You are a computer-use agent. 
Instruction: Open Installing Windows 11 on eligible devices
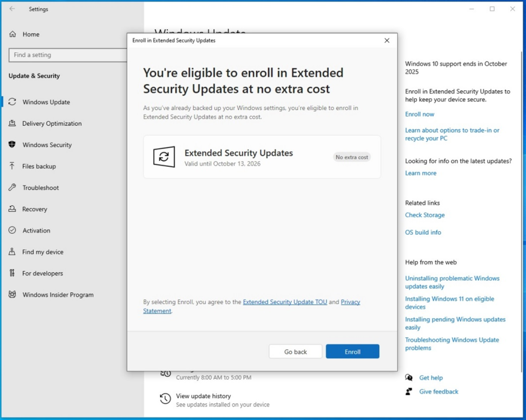tap(450, 303)
